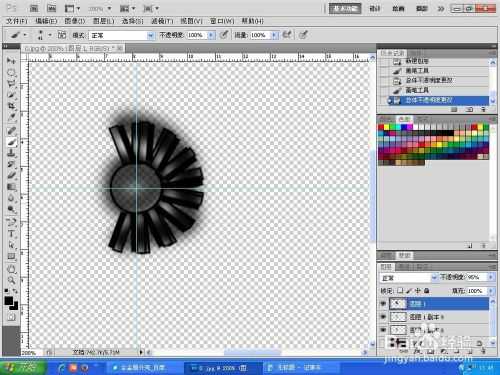The height and width of the screenshot is (375, 500).
Task: Toggle lock image pixels brush icon
Action: coord(409,291)
